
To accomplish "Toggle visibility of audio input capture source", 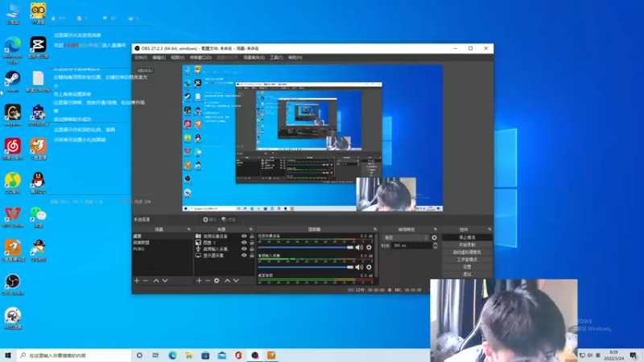I will point(244,249).
